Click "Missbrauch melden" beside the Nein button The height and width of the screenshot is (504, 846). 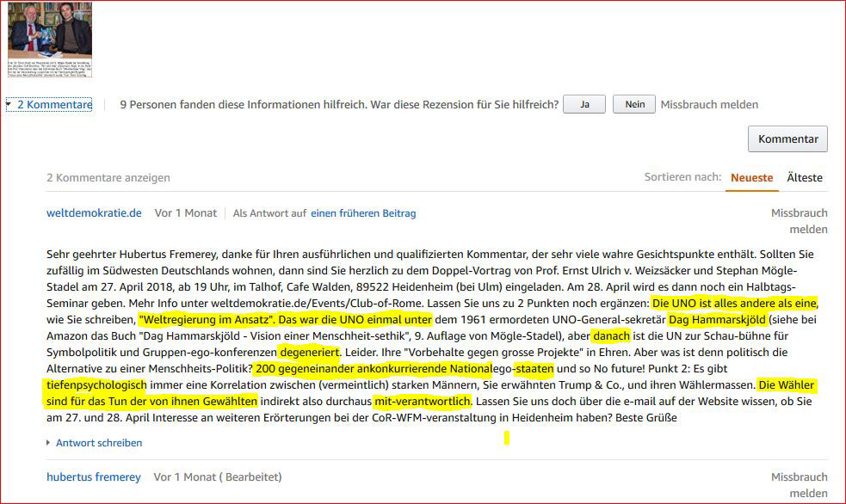[x=709, y=105]
